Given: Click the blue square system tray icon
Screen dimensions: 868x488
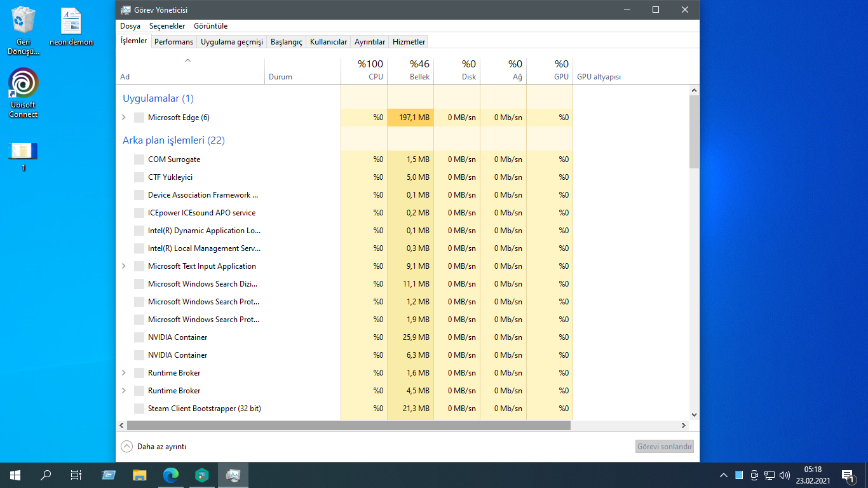Looking at the screenshot, I should (739, 475).
